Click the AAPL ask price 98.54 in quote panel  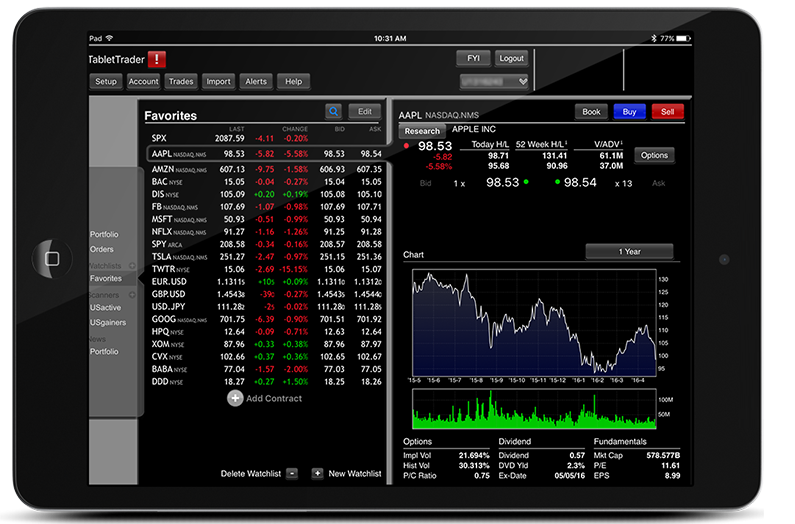click(580, 183)
